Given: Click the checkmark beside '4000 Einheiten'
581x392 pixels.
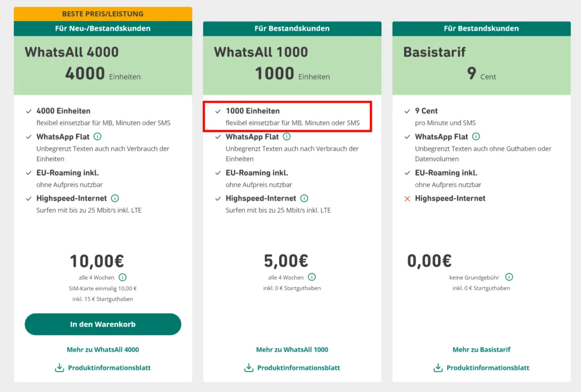Looking at the screenshot, I should [x=28, y=111].
